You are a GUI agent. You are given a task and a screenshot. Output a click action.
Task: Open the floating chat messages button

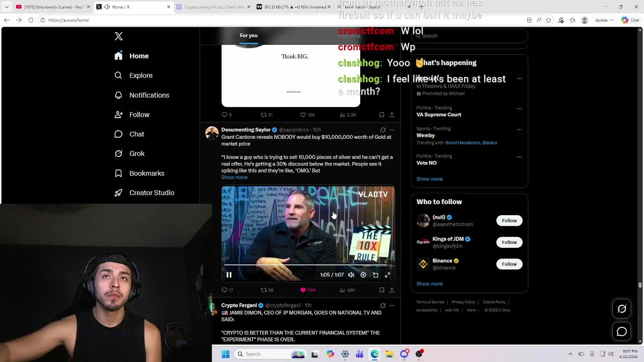(x=622, y=332)
